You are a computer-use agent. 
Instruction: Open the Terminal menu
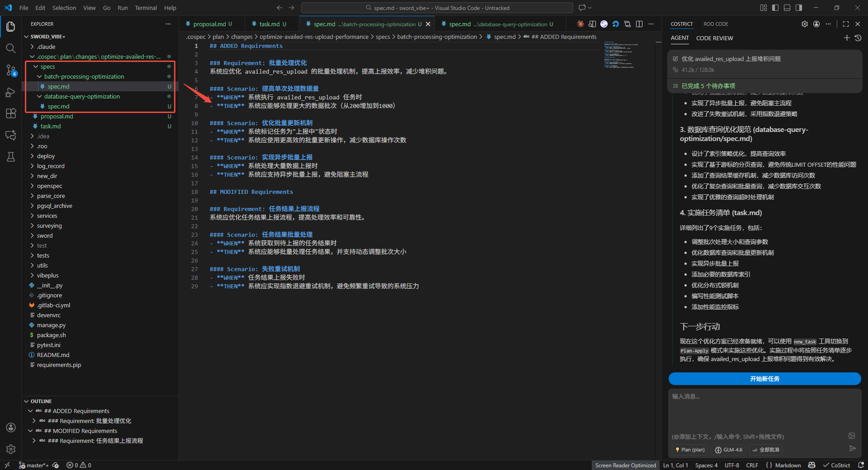146,8
